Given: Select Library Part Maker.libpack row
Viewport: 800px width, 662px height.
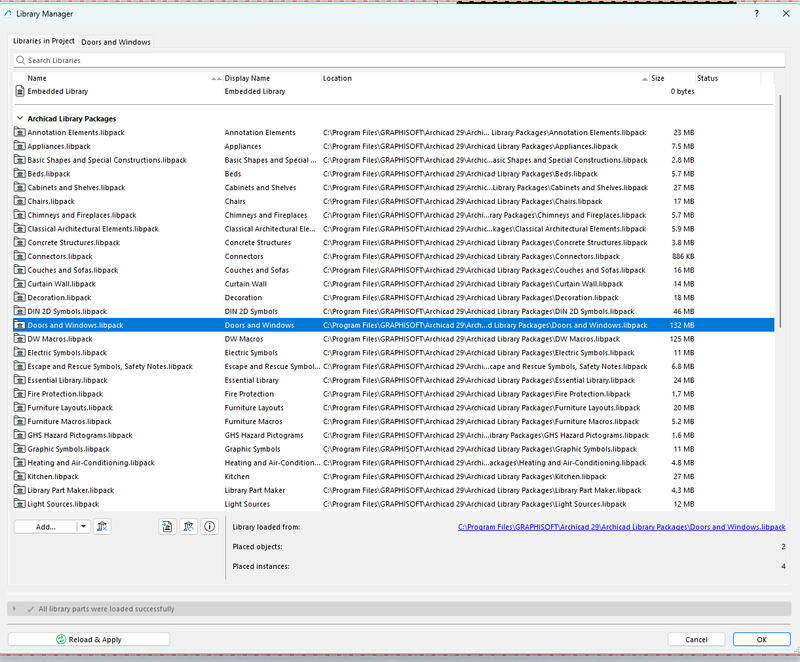Looking at the screenshot, I should pyautogui.click(x=393, y=491).
